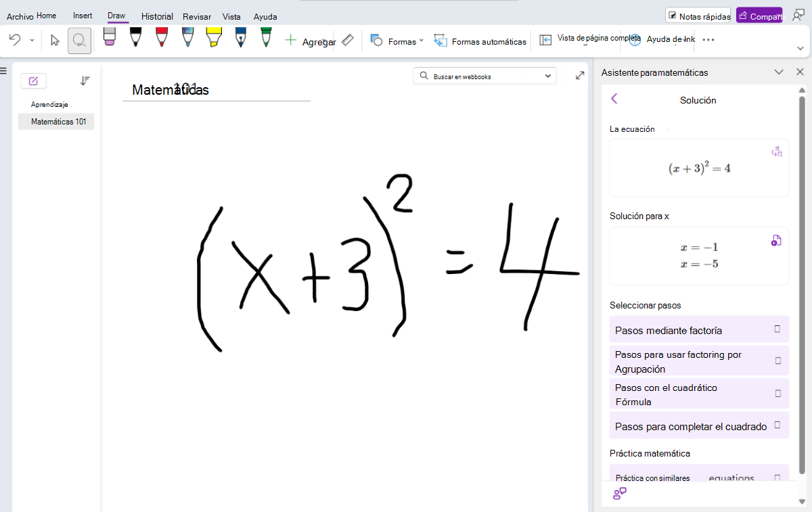Image resolution: width=812 pixels, height=512 pixels.
Task: Insert the solution via the page icon
Action: coord(776,240)
